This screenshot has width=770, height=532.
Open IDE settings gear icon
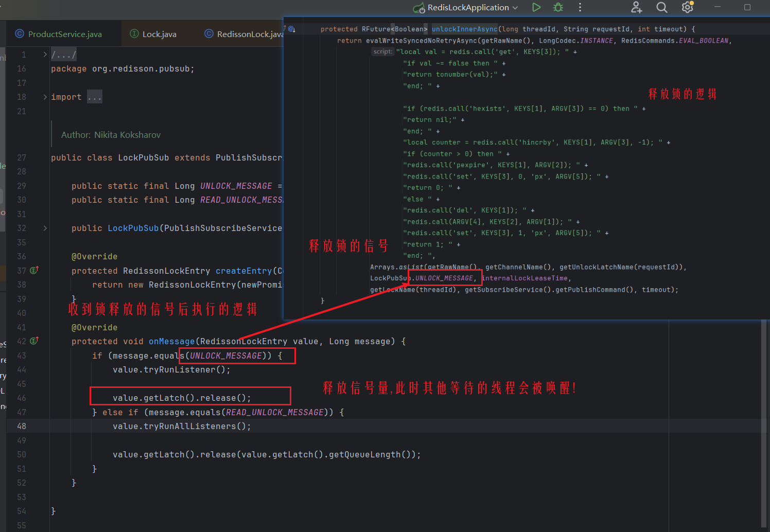[x=688, y=7]
